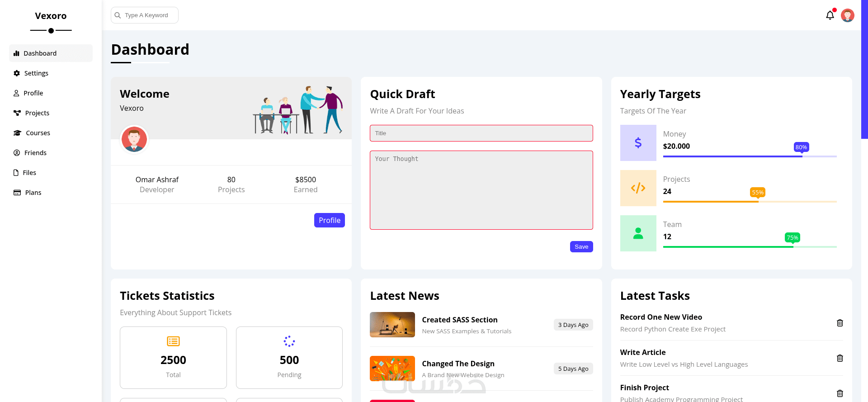Click the "Omar Ashraf" name
This screenshot has height=402, width=868.
point(157,180)
